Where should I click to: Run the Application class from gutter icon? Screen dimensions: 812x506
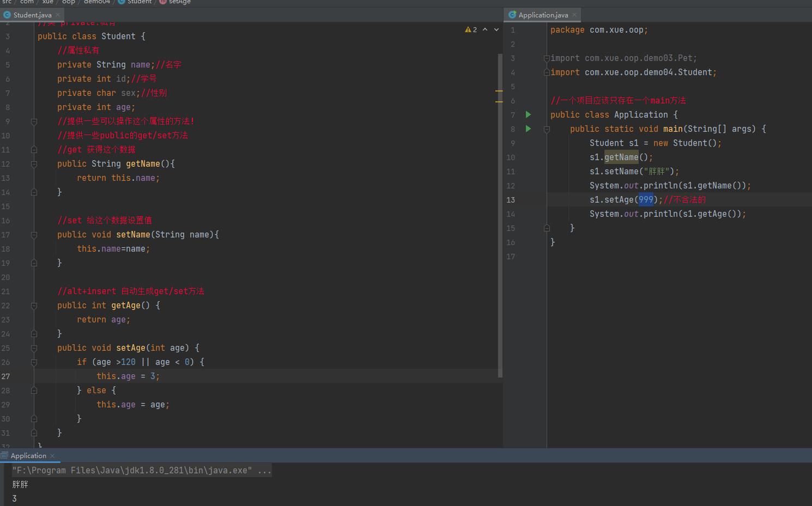528,115
